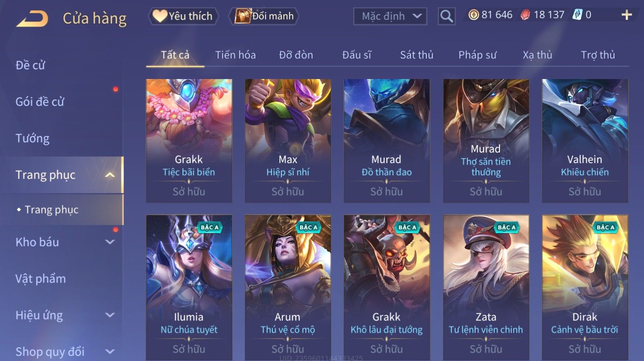Click the golden back arrow icon
This screenshot has width=644, height=361.
coord(32,19)
